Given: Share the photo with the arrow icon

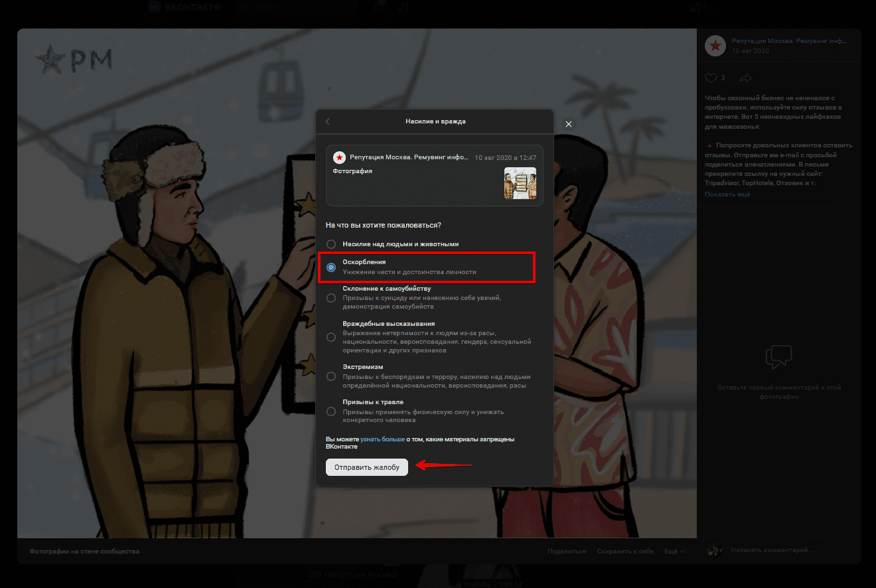Looking at the screenshot, I should [x=745, y=78].
